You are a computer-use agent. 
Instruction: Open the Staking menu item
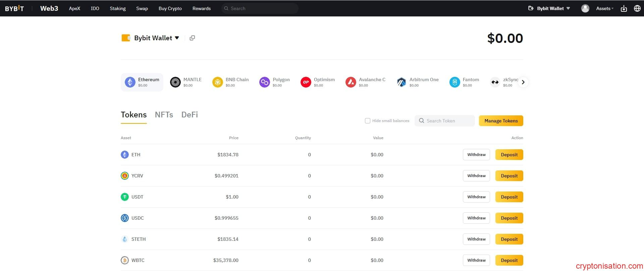tap(118, 8)
